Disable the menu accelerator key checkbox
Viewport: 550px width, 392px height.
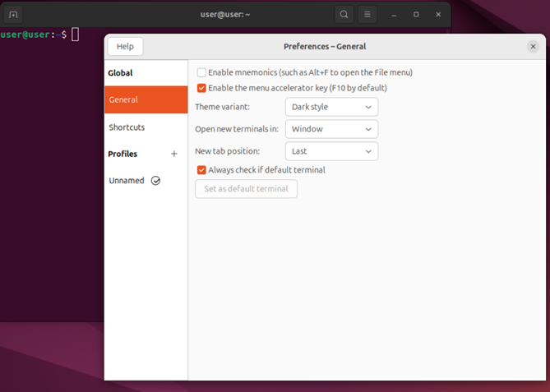[201, 88]
